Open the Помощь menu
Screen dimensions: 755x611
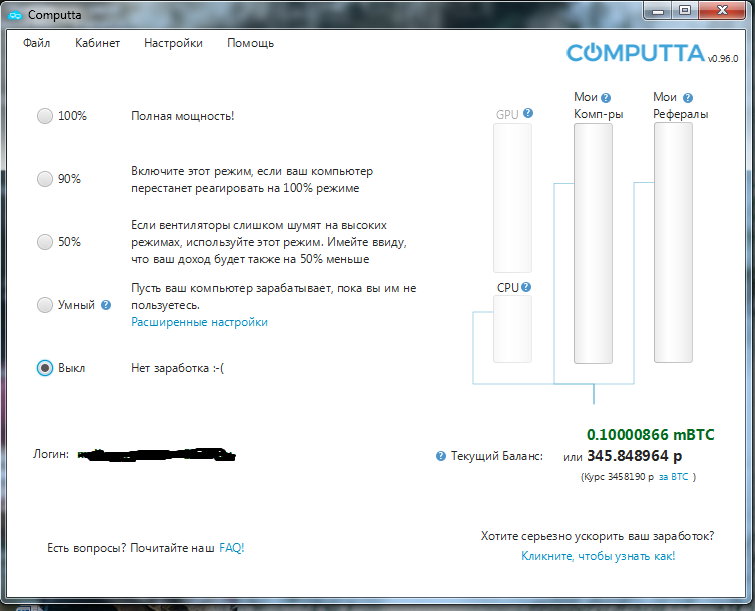click(250, 43)
